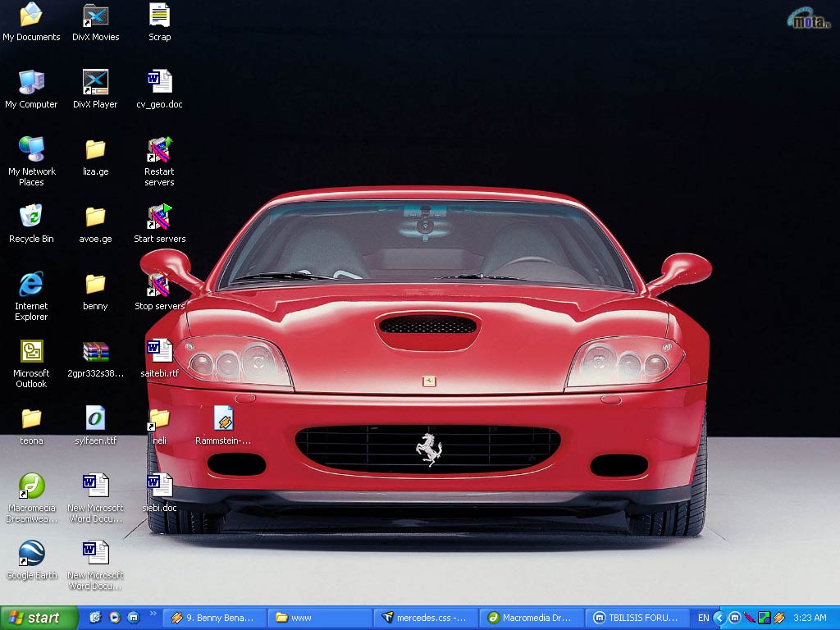Select the Word document beside Google Earth

tap(95, 566)
